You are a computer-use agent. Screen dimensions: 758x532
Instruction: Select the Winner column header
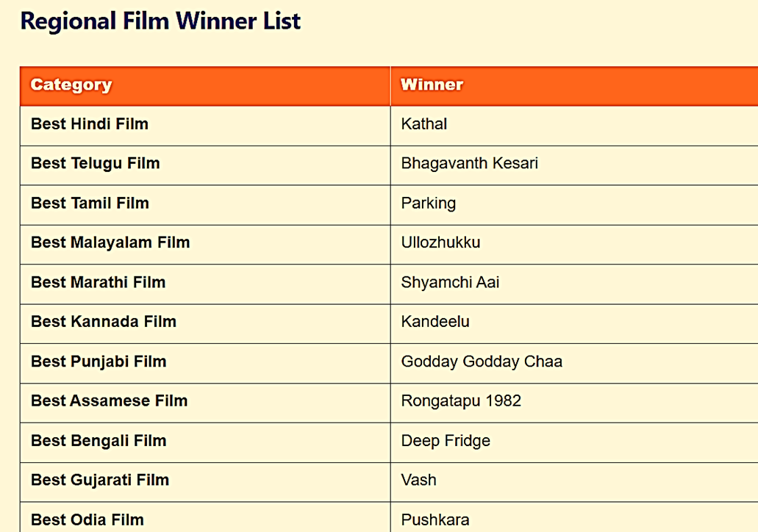(574, 86)
